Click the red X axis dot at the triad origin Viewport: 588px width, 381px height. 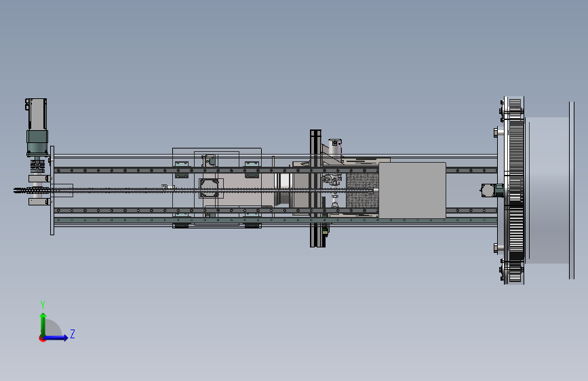pyautogui.click(x=42, y=338)
